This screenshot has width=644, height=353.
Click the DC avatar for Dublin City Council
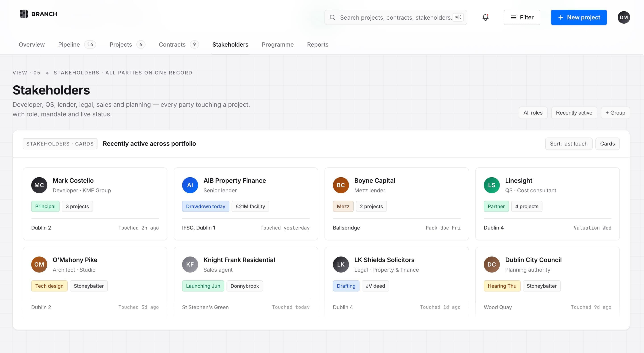(492, 264)
